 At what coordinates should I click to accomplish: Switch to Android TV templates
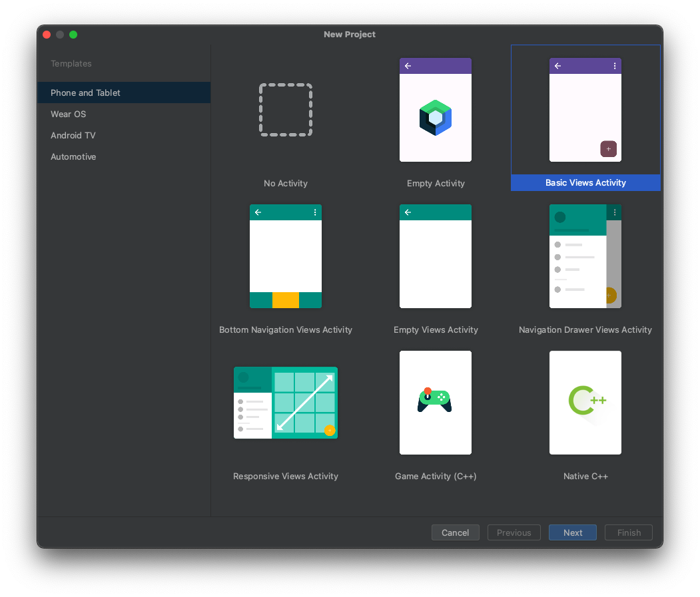pos(124,136)
